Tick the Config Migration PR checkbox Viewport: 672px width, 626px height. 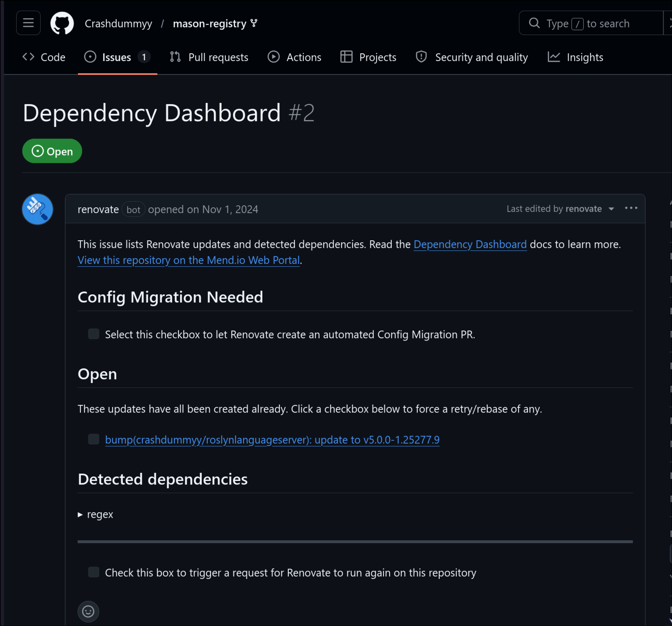point(94,334)
